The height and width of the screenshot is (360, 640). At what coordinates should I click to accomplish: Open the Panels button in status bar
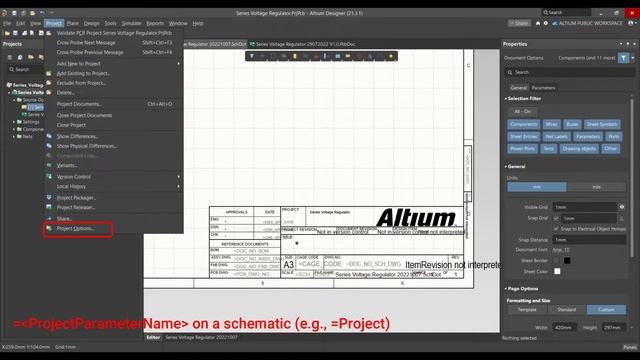click(x=630, y=347)
